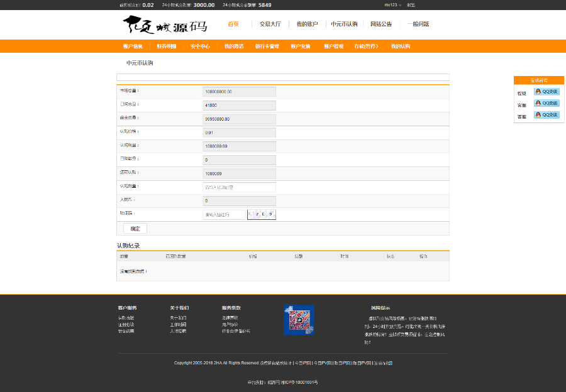Go to 首页 home page
566x392 pixels.
[x=233, y=24]
